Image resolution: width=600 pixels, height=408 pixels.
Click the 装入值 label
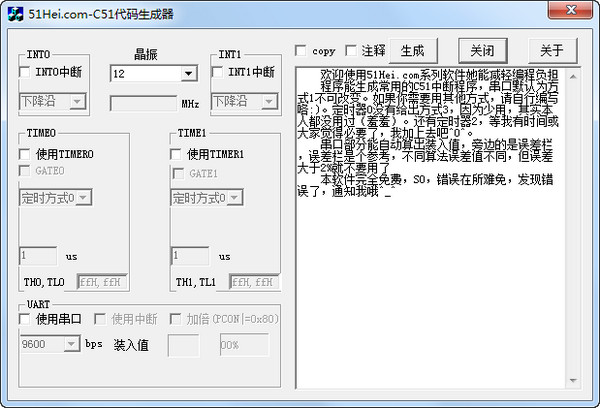pyautogui.click(x=131, y=345)
